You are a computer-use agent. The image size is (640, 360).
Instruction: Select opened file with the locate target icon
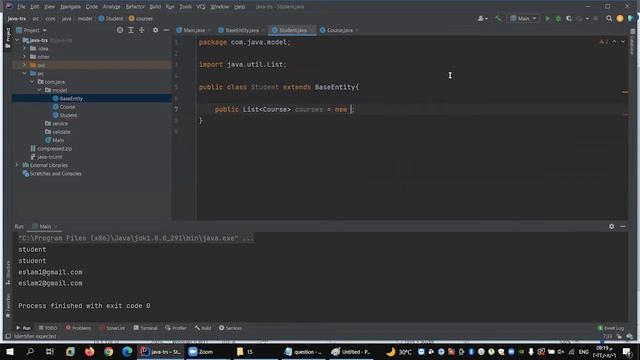point(120,30)
